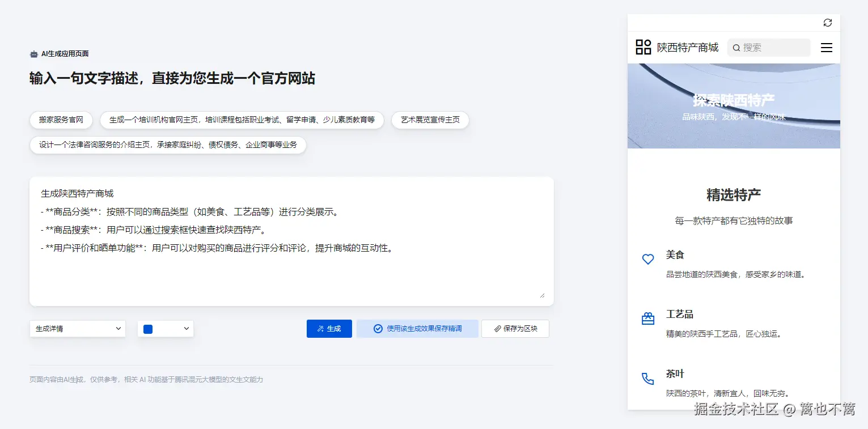This screenshot has height=429, width=868.
Task: Click the 精选特产 heading
Action: click(734, 195)
